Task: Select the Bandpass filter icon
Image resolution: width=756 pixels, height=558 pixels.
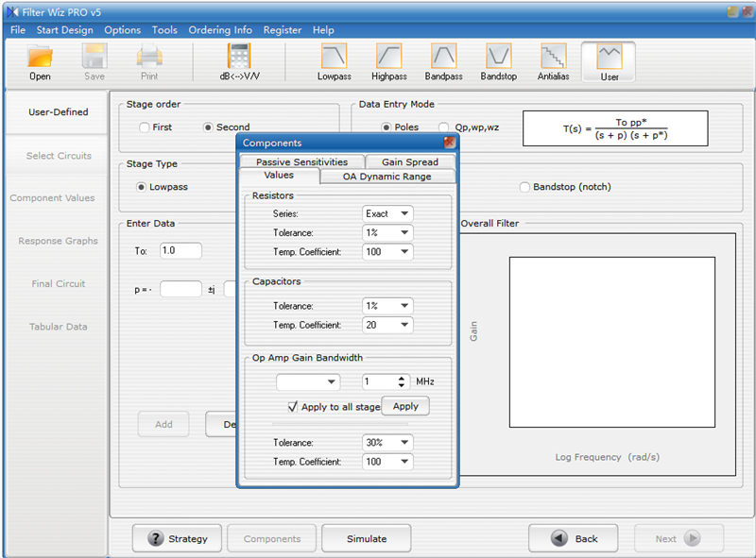Action: coord(443,57)
